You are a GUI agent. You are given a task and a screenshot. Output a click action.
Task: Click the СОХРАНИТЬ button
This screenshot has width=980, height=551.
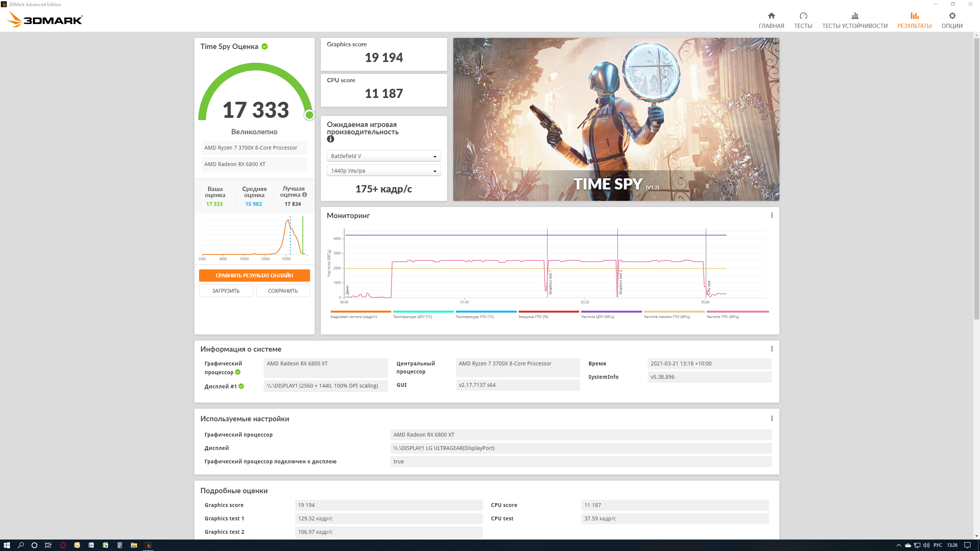(283, 291)
